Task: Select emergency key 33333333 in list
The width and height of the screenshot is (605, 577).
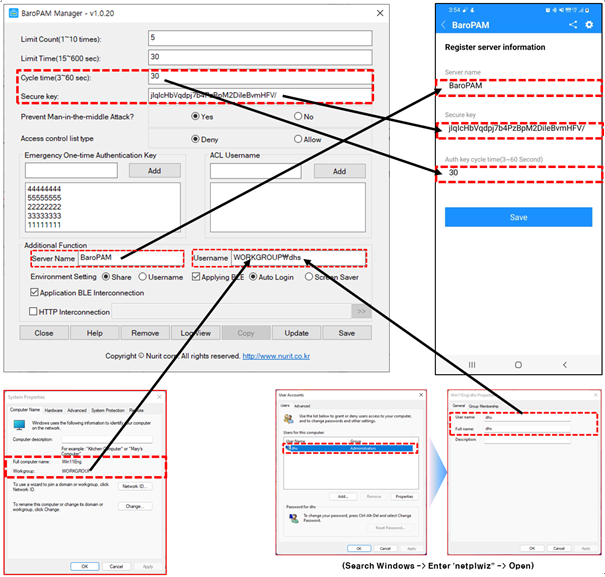Action: click(x=44, y=216)
